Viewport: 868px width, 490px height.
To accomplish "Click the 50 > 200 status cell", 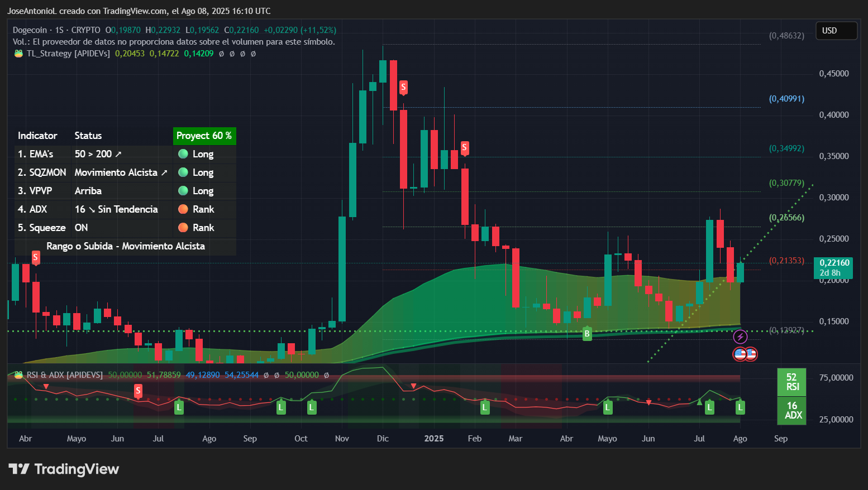I will coord(98,154).
